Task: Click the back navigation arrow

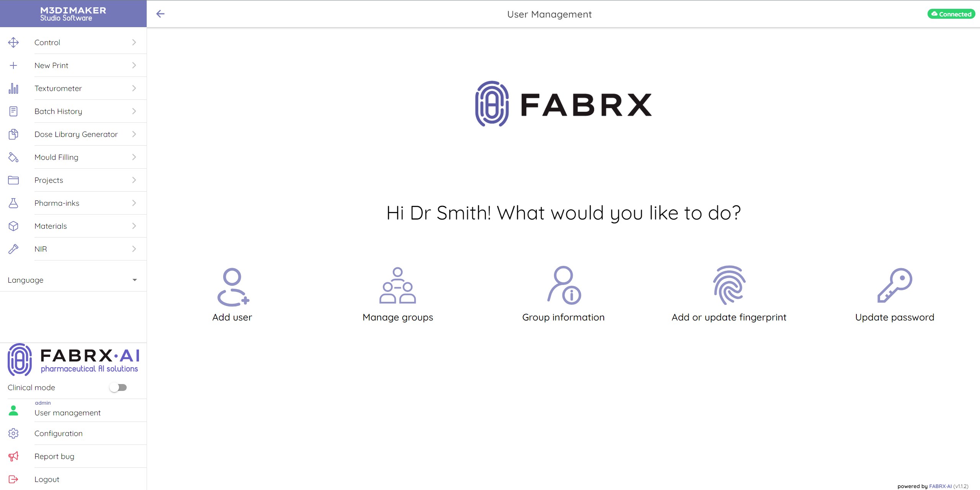Action: [161, 14]
